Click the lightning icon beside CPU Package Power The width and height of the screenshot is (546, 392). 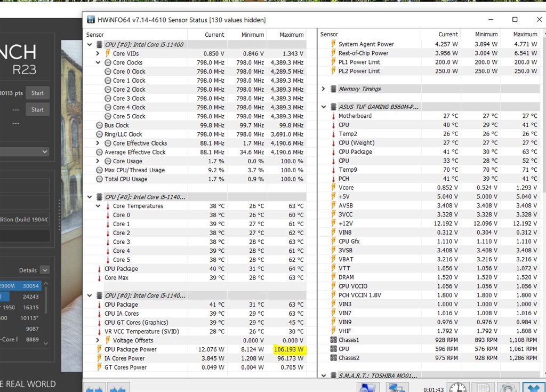(99, 349)
